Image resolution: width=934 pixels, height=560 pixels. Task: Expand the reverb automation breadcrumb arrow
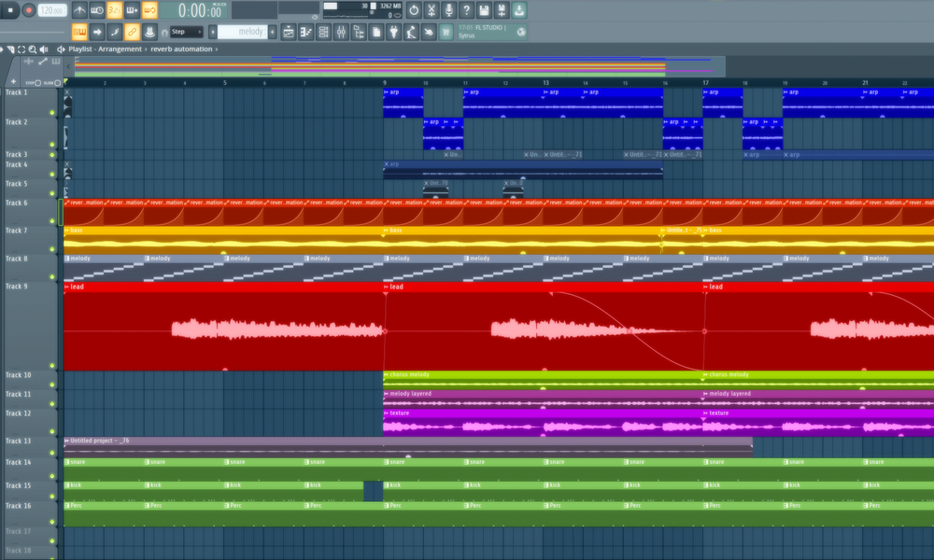[x=216, y=49]
